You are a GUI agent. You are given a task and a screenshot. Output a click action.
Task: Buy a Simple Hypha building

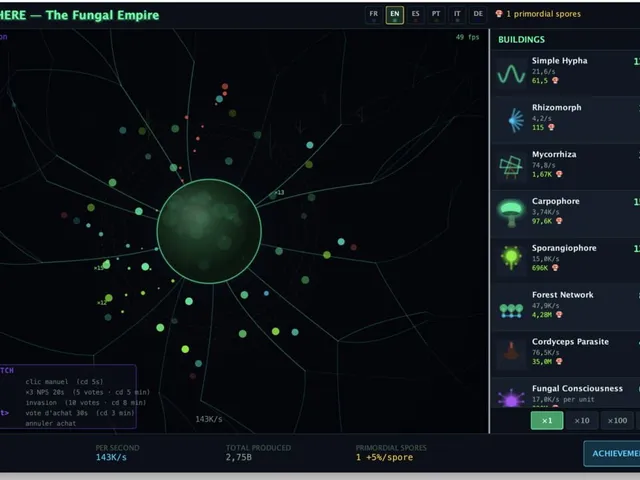point(566,73)
